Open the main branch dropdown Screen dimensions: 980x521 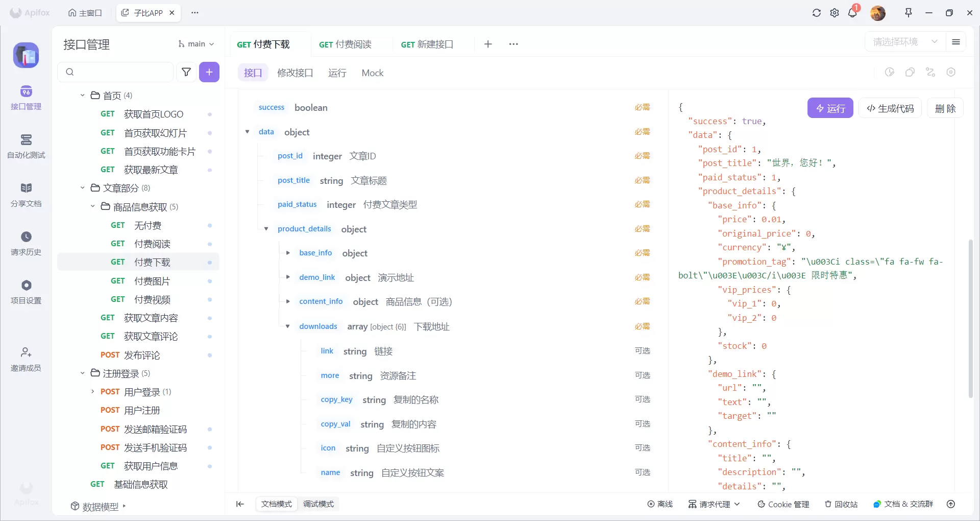point(196,44)
